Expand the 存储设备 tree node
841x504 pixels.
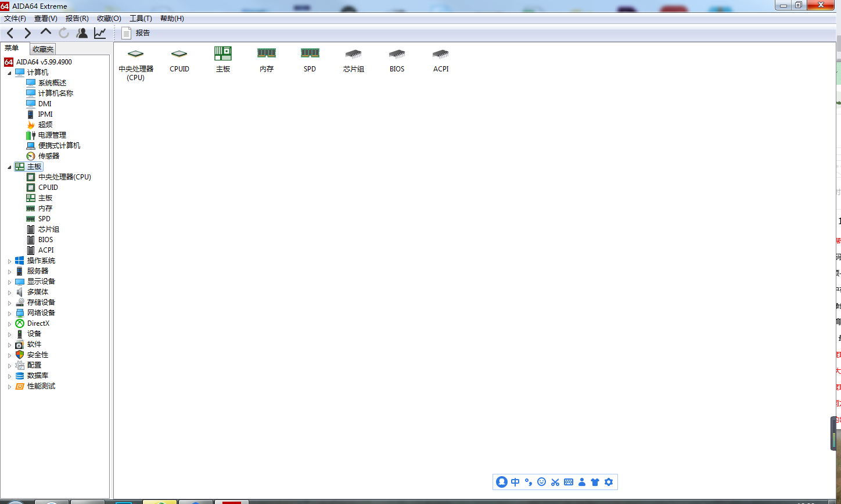[9, 303]
